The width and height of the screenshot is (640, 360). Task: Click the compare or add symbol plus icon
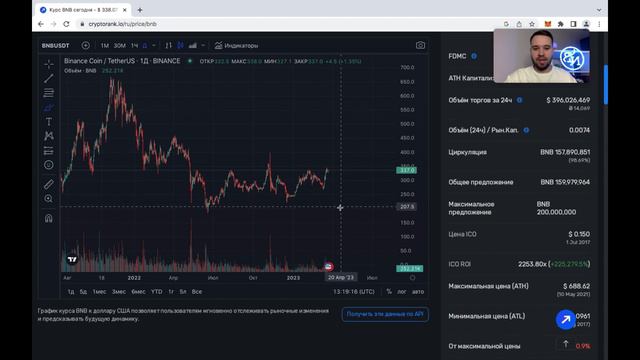pyautogui.click(x=85, y=45)
